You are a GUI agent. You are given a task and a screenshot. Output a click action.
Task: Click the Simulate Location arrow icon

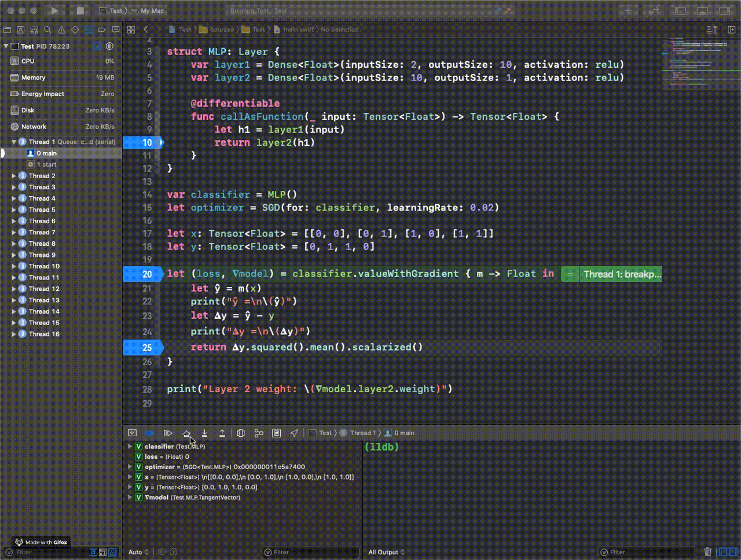pos(294,433)
